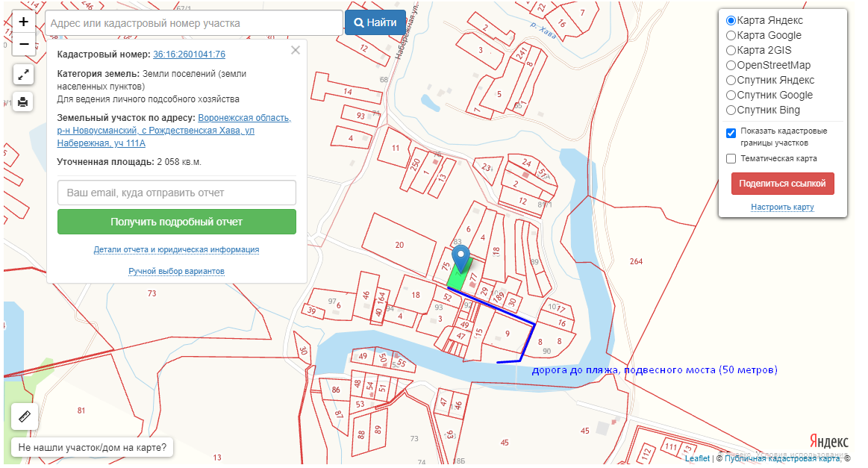This screenshot has width=868, height=468.
Task: Click parcel number 11 on map
Action: [x=396, y=148]
